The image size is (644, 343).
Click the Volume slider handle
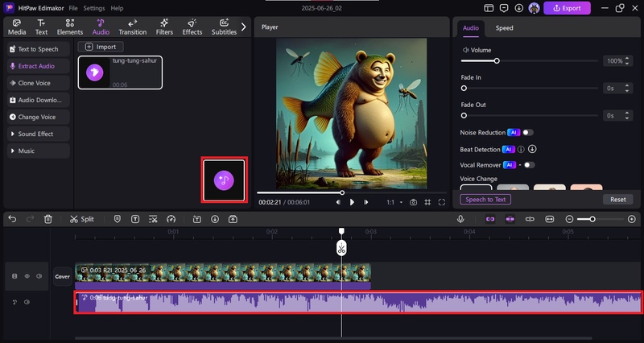pos(497,61)
